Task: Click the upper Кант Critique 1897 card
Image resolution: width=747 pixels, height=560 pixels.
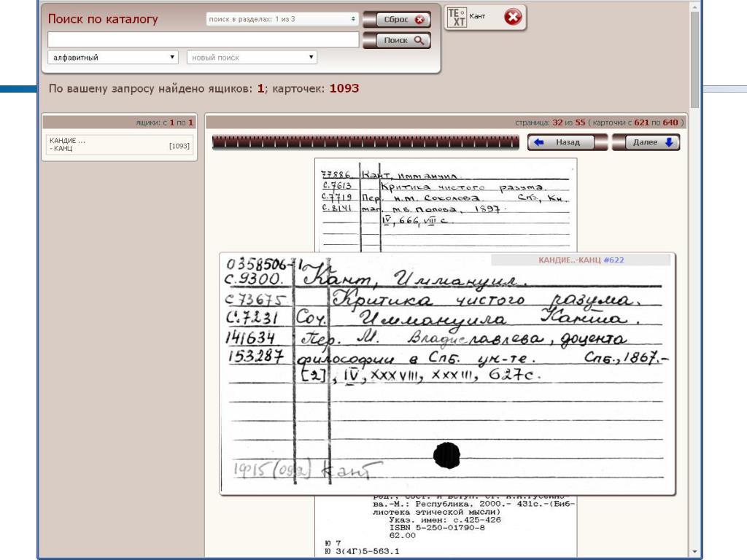Action: click(x=446, y=205)
